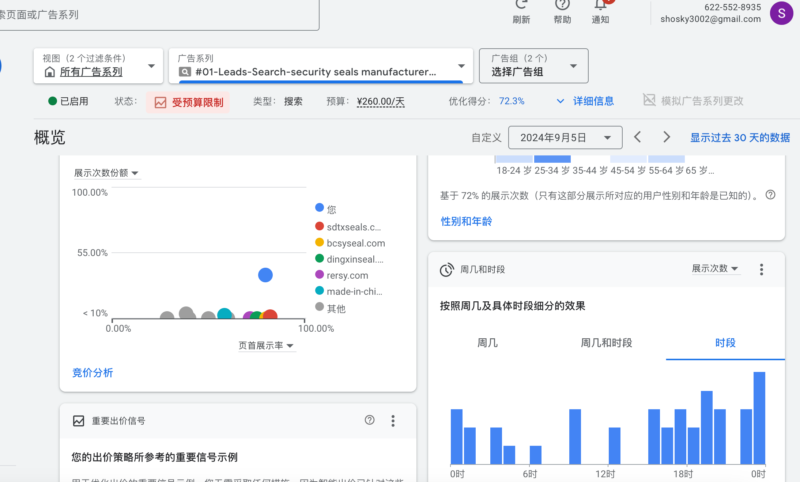Open the help (帮助) icon
Image resolution: width=800 pixels, height=482 pixels.
pos(562,5)
